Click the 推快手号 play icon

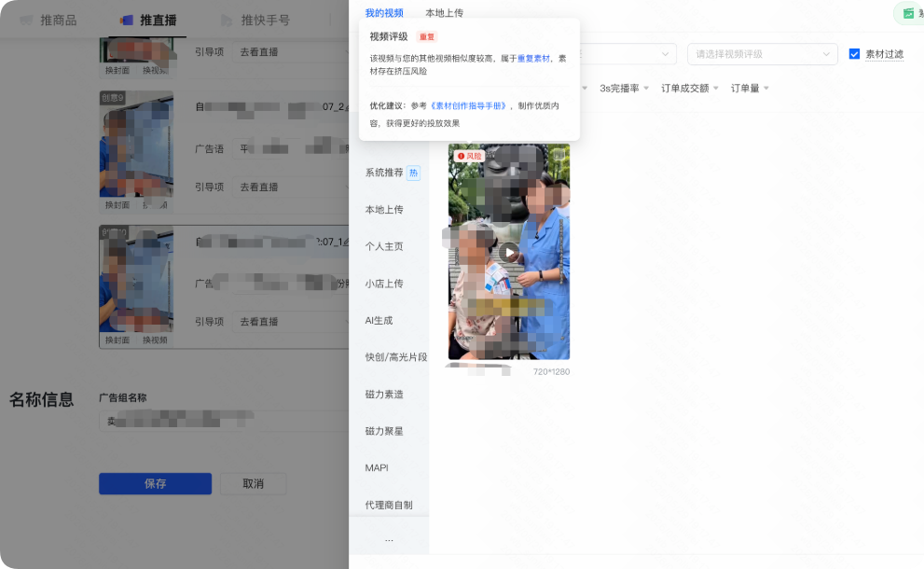[x=227, y=21]
